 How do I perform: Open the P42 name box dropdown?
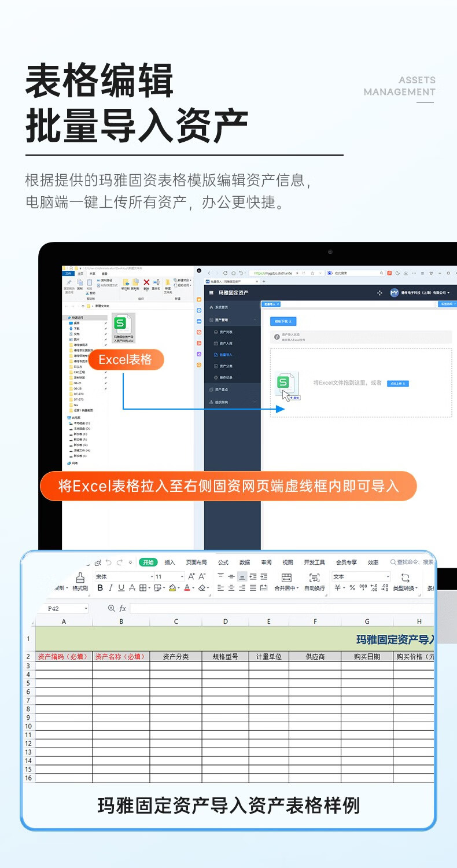tap(86, 608)
